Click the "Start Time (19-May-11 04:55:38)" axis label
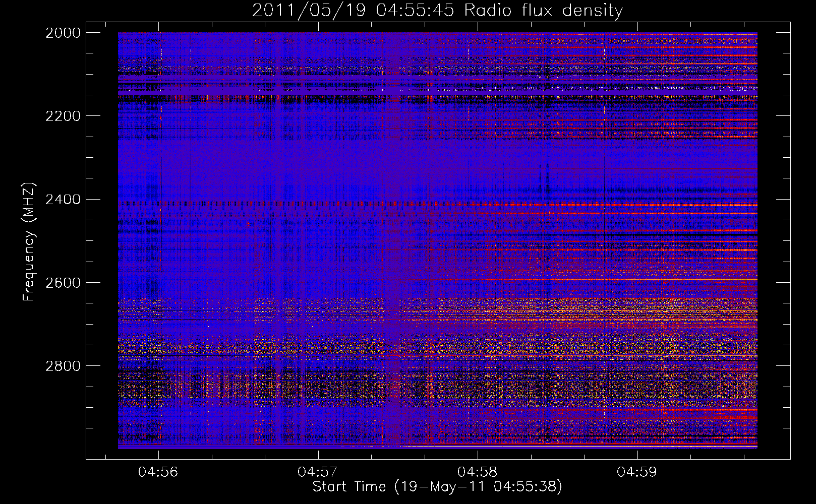 pyautogui.click(x=437, y=487)
